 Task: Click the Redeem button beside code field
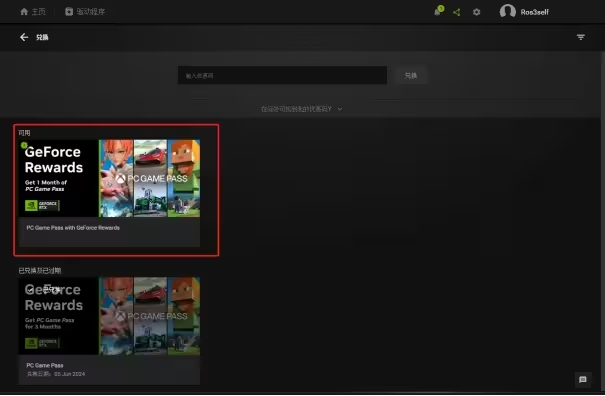click(x=411, y=75)
